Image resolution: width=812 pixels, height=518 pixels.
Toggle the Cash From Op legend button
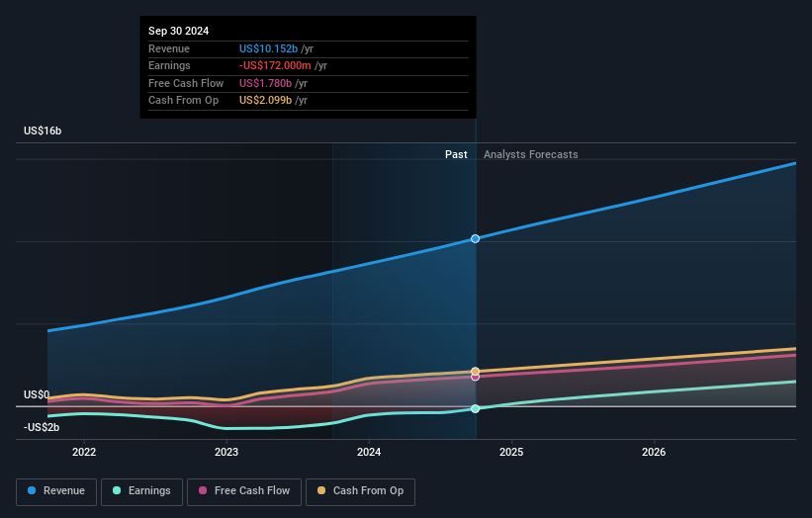tap(360, 491)
